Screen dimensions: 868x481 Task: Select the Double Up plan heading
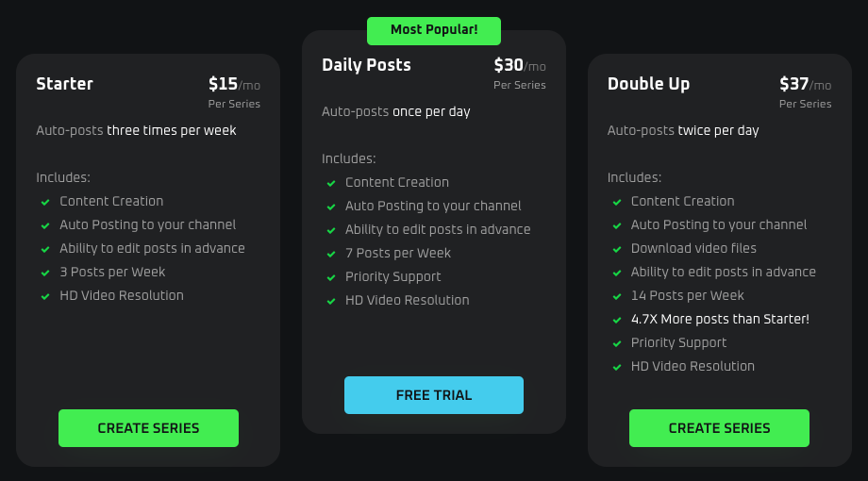click(x=648, y=84)
